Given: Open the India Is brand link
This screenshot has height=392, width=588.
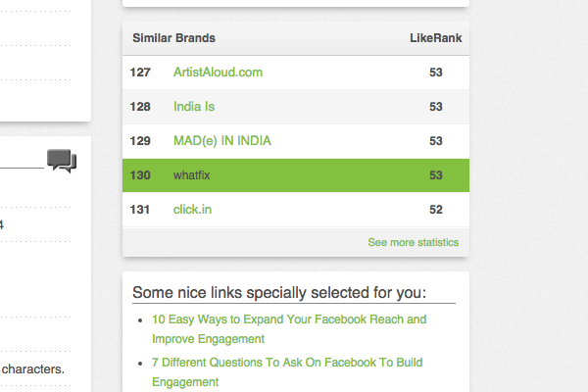Looking at the screenshot, I should [194, 107].
